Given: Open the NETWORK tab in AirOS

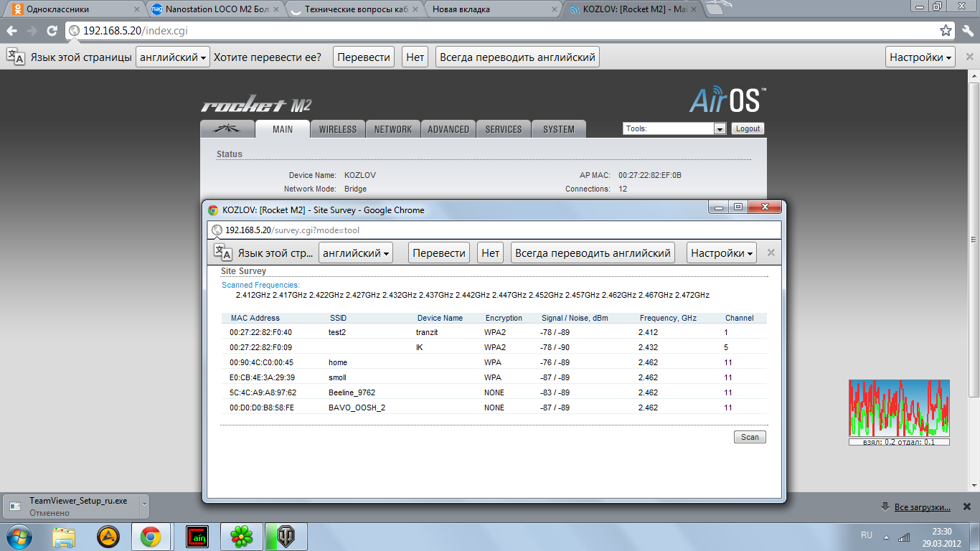Looking at the screenshot, I should pyautogui.click(x=393, y=129).
